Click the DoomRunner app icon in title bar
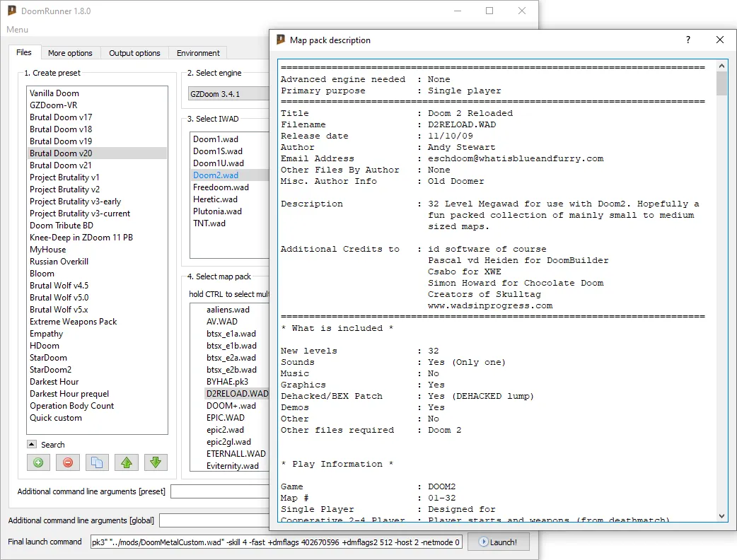Image resolution: width=737 pixels, height=560 pixels. point(12,11)
